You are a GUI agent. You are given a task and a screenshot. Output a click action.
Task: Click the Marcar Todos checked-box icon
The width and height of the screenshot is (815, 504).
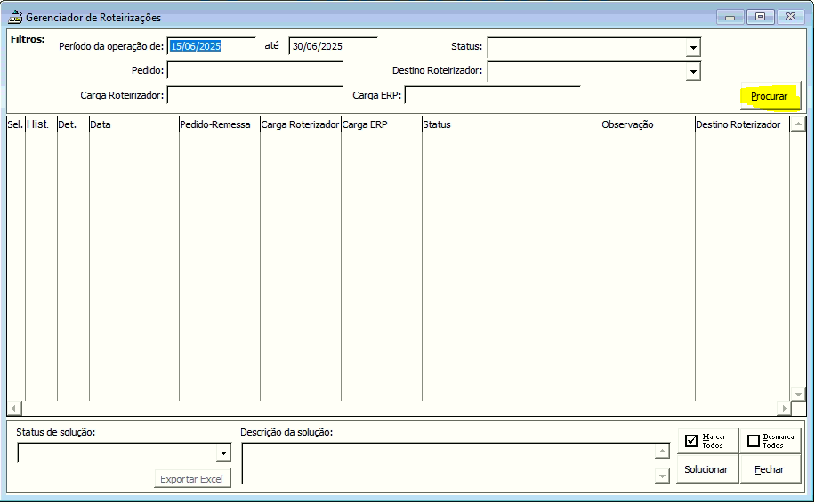691,441
